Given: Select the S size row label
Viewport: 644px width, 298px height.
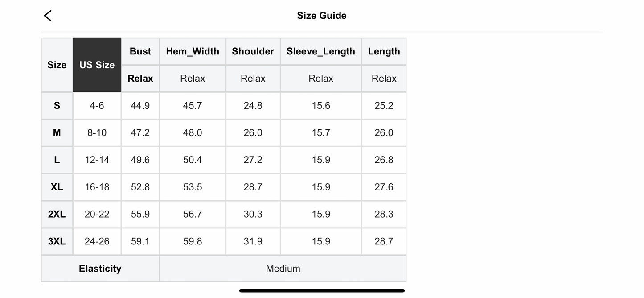Looking at the screenshot, I should 57,106.
